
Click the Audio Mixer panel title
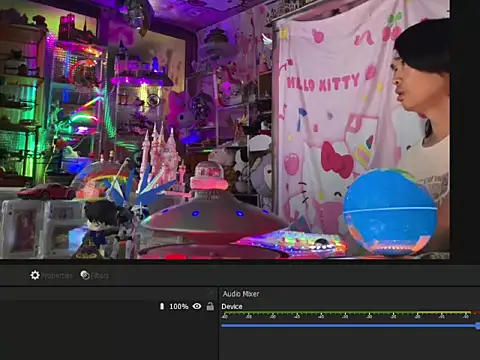pos(241,294)
